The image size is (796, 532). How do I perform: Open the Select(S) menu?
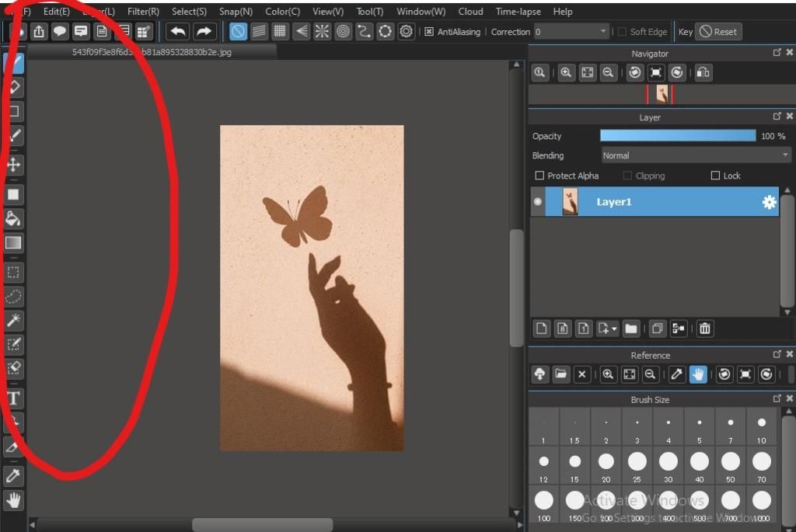(x=189, y=11)
